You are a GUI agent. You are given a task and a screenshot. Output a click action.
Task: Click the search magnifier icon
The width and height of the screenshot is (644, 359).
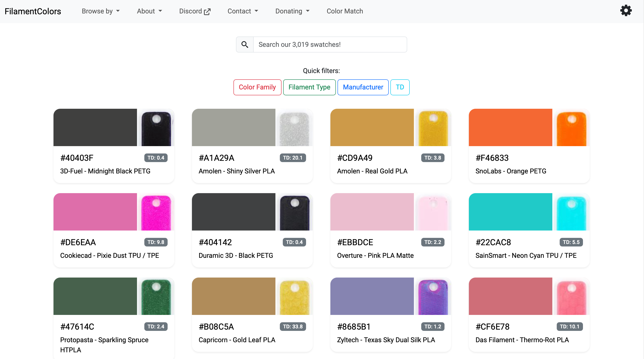(x=245, y=45)
